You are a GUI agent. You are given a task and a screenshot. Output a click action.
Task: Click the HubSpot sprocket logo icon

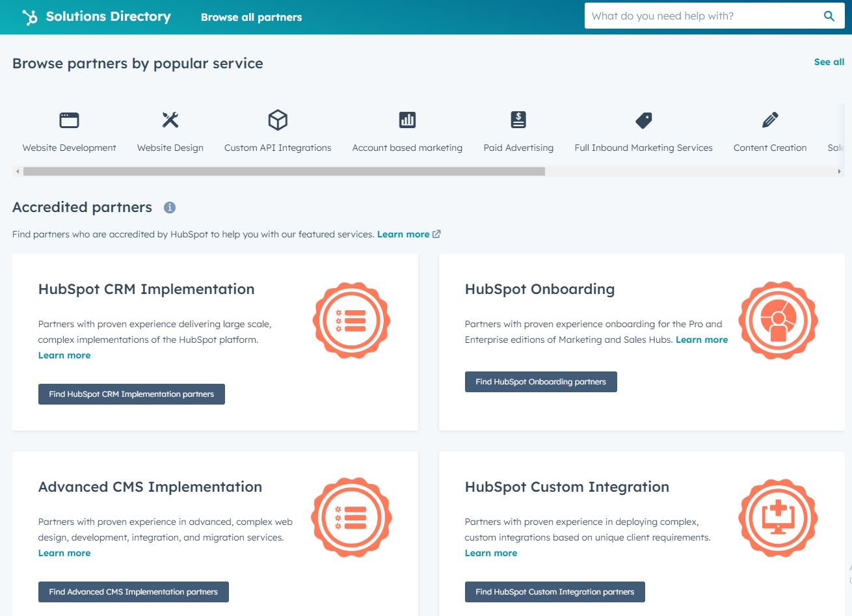tap(30, 17)
